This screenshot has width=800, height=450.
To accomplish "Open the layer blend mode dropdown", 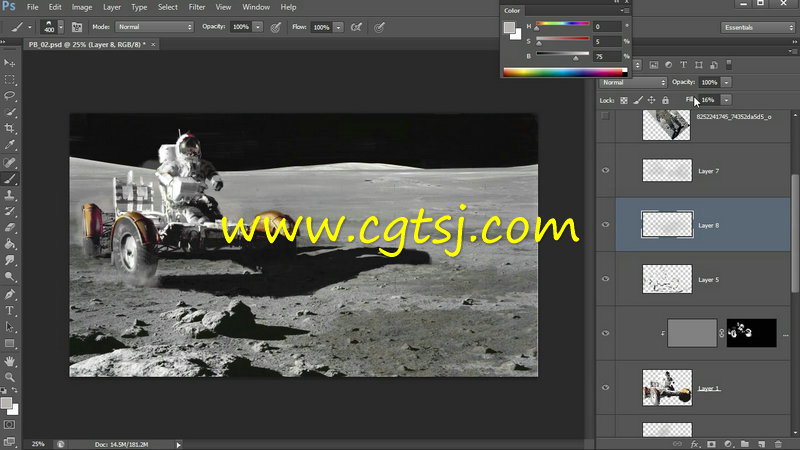I will tap(633, 82).
